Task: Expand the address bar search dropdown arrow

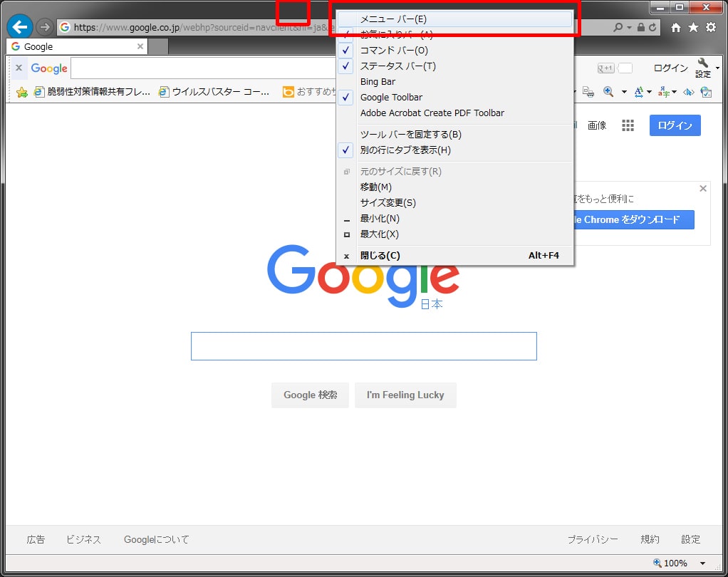Action: pos(629,27)
